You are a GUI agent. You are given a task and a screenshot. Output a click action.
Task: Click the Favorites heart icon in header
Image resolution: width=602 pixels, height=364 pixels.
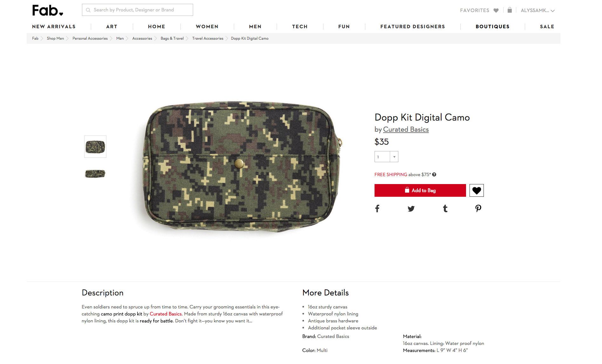coord(496,10)
